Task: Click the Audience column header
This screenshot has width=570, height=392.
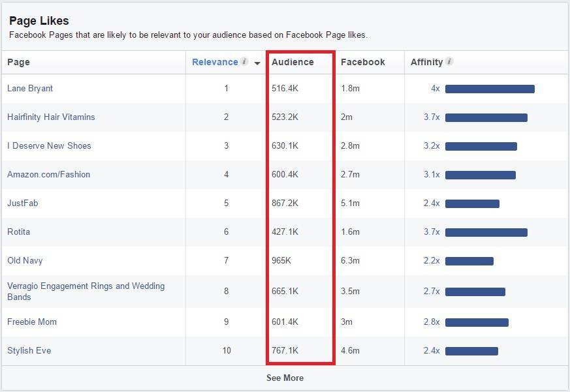Action: 293,62
